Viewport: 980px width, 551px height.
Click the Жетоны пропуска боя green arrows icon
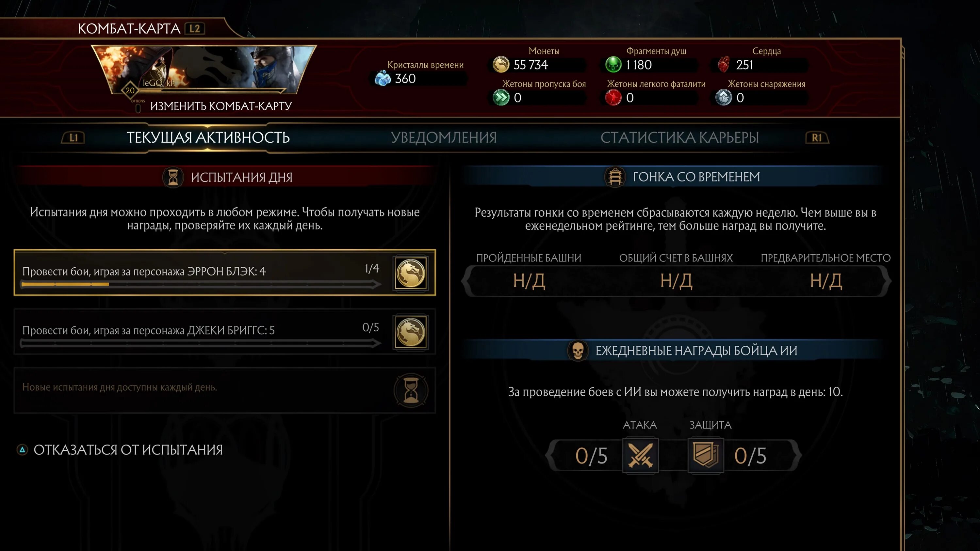[x=501, y=97]
